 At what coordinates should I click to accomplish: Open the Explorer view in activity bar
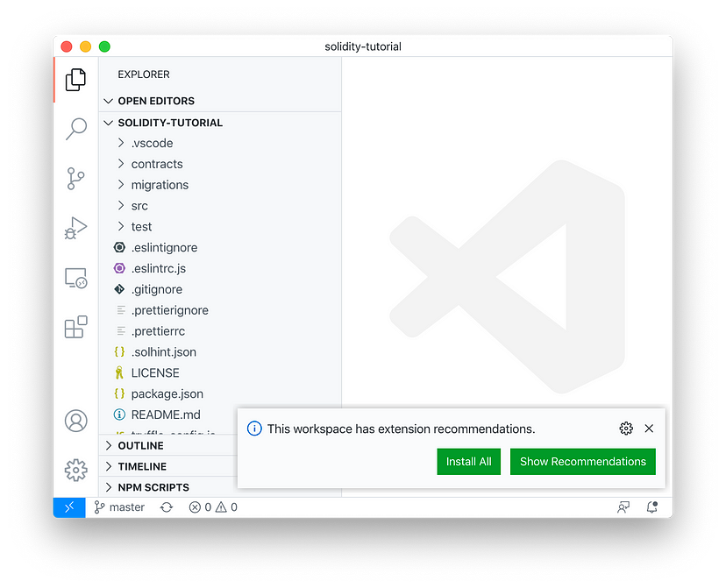pos(75,80)
